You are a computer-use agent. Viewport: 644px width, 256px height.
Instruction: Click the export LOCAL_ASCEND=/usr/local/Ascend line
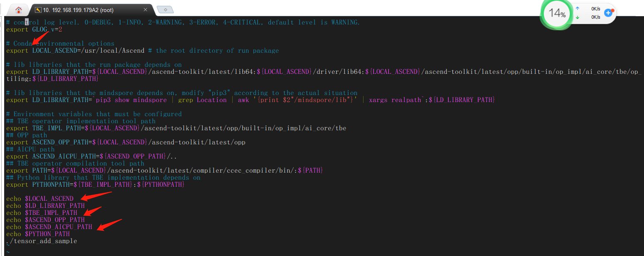[x=75, y=51]
